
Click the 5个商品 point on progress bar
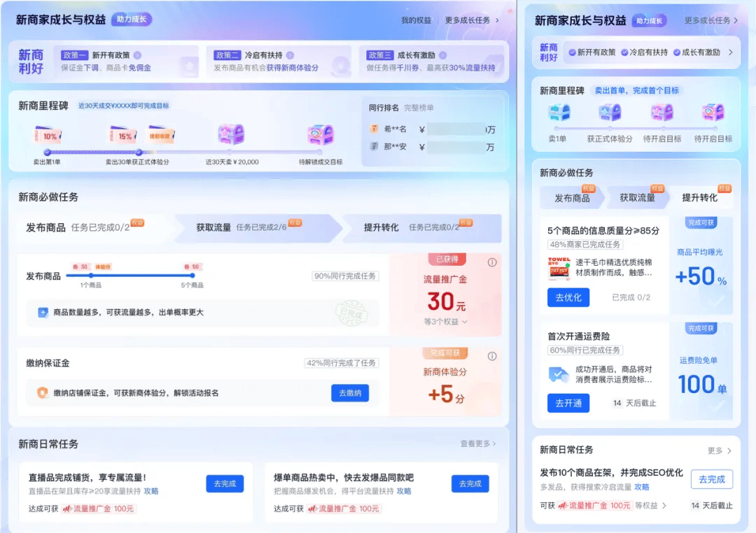coord(192,276)
